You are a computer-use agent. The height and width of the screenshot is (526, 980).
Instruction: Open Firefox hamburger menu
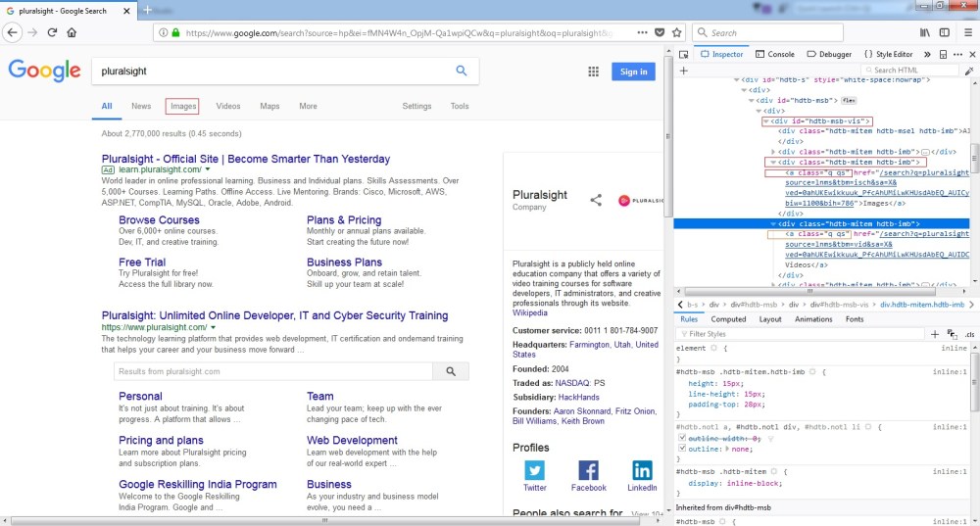coord(966,32)
